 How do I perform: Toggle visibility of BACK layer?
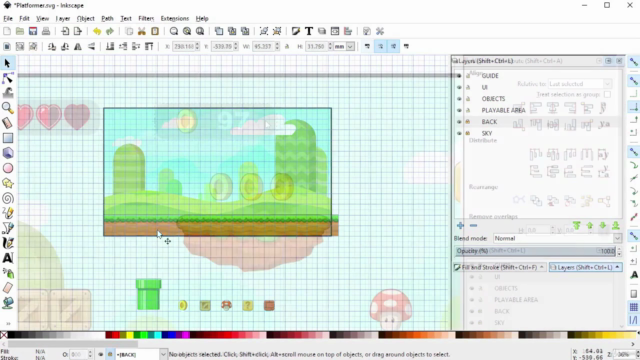point(459,122)
